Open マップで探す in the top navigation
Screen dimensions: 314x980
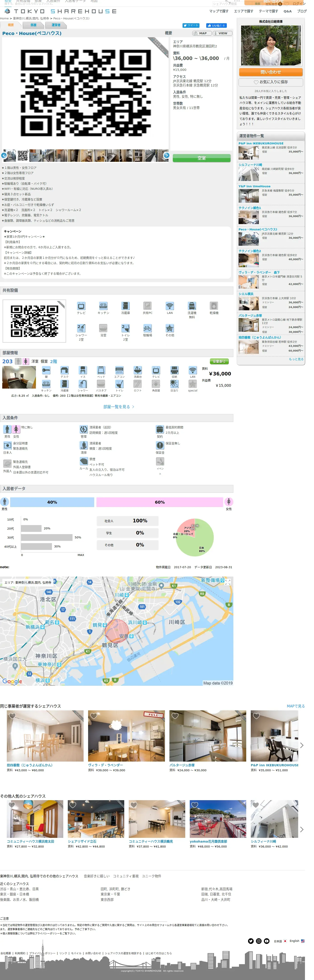pos(219,11)
